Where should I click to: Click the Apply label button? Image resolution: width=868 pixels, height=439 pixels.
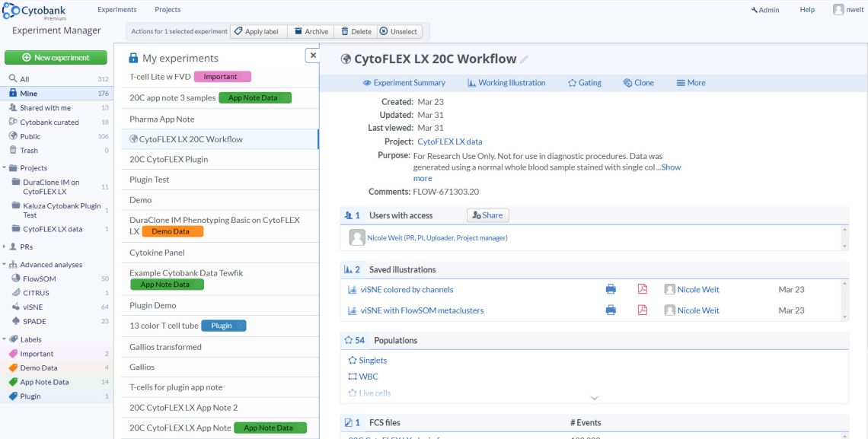click(259, 31)
